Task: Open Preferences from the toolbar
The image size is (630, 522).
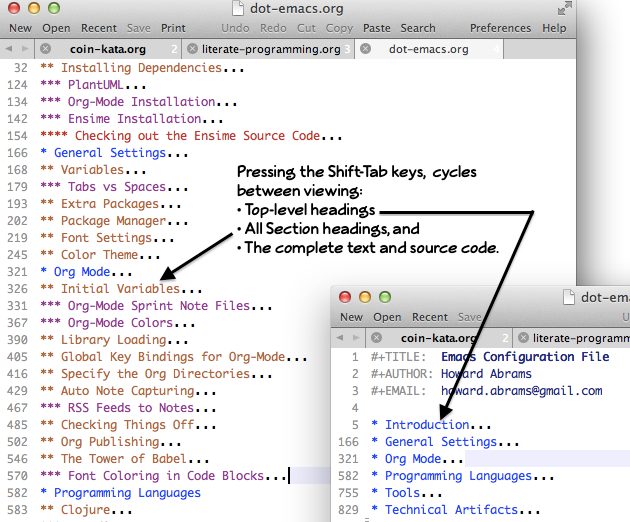Action: pos(501,28)
